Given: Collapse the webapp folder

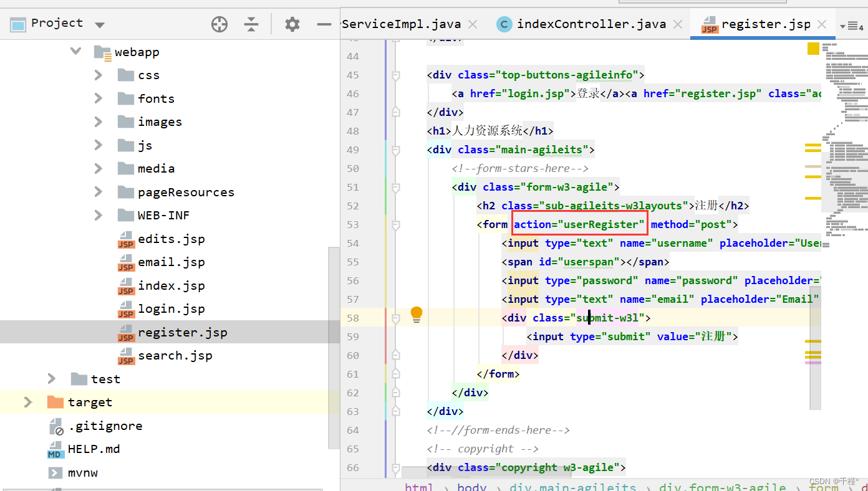Looking at the screenshot, I should (75, 51).
